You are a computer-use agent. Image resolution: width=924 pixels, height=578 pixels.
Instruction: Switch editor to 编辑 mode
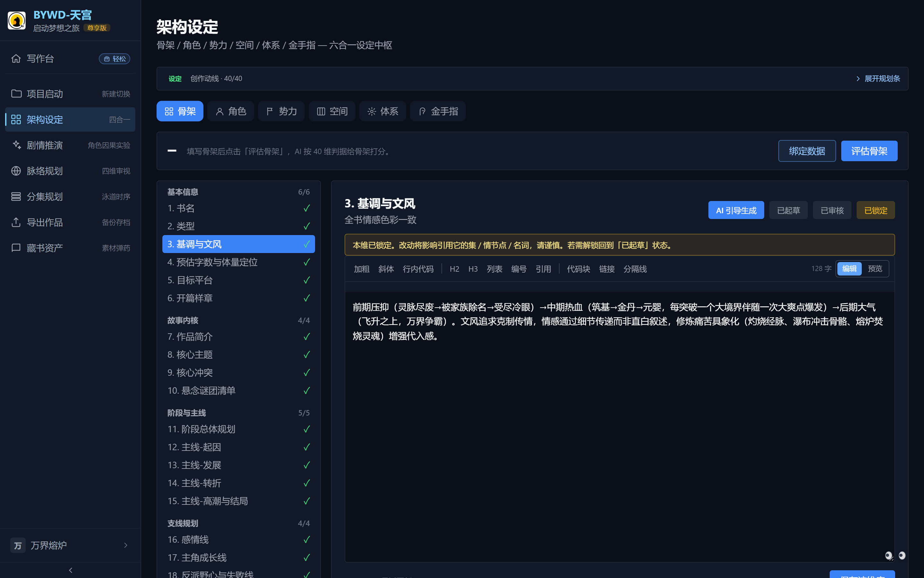click(x=849, y=269)
